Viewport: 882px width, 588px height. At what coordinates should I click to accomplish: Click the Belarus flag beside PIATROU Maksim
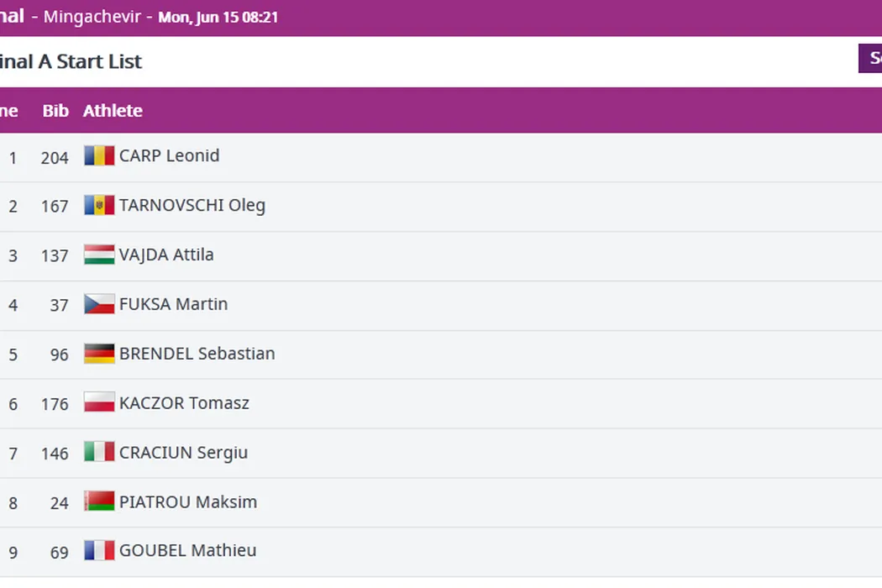99,501
